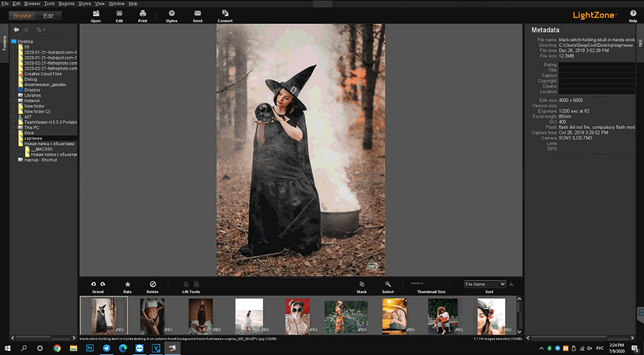Expand the Dropbox folder node
The width and height of the screenshot is (644, 355).
point(13,90)
